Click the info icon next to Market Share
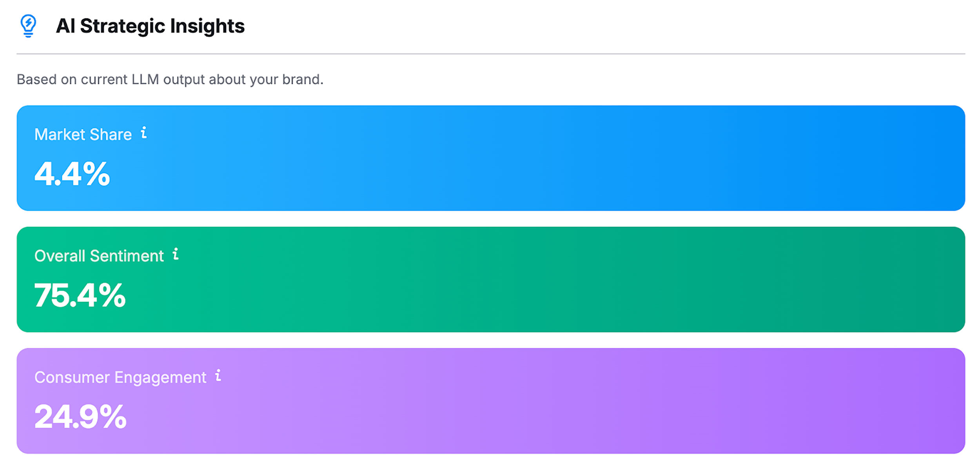The image size is (980, 470). tap(144, 133)
